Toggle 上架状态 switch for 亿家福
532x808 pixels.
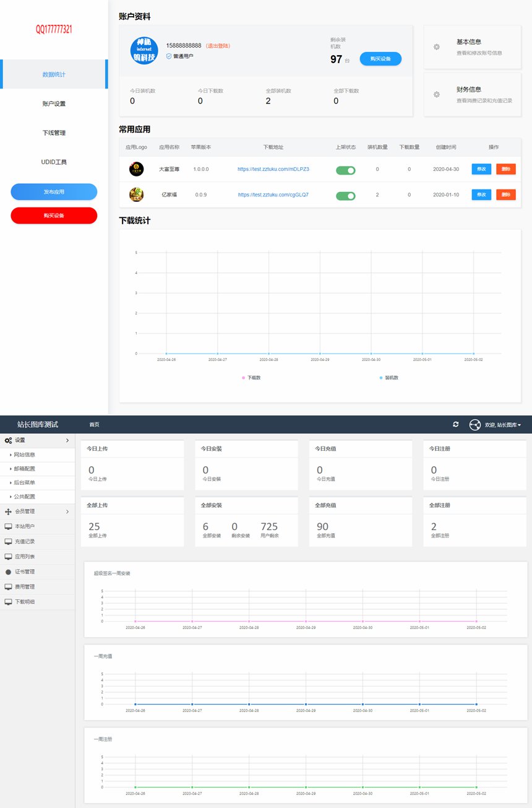346,196
